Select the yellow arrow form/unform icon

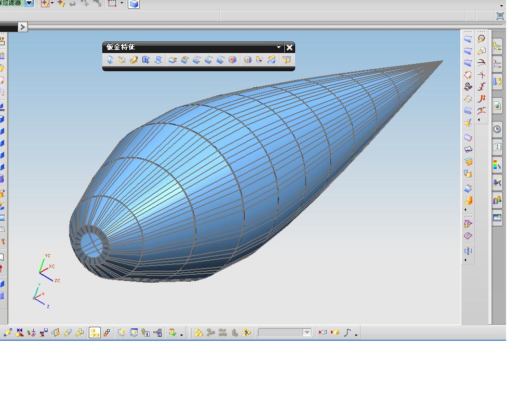point(271,60)
